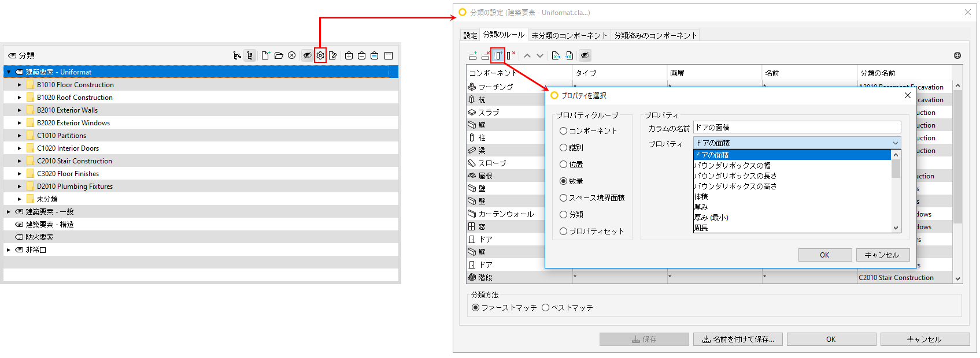Select バウンダリボックスの幅 in property list

[x=792, y=165]
